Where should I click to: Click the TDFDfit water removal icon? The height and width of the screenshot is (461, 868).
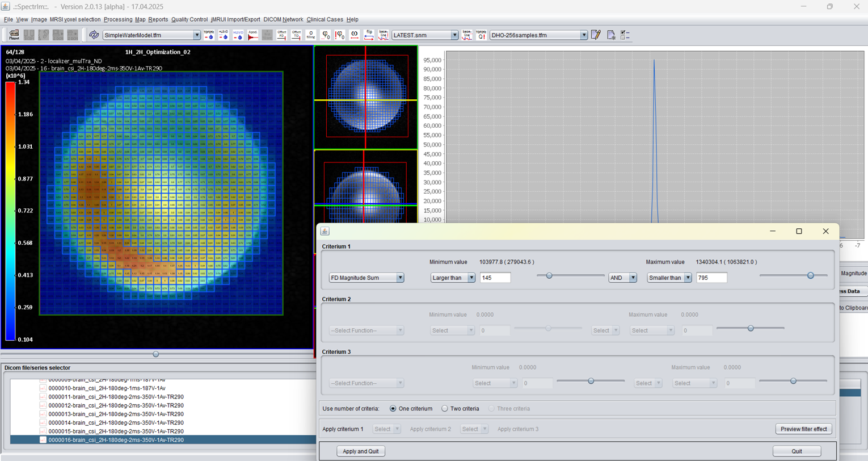click(209, 35)
